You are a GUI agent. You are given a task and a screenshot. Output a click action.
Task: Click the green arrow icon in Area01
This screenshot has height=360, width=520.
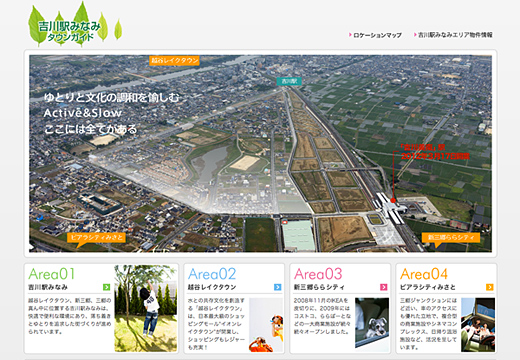click(106, 287)
